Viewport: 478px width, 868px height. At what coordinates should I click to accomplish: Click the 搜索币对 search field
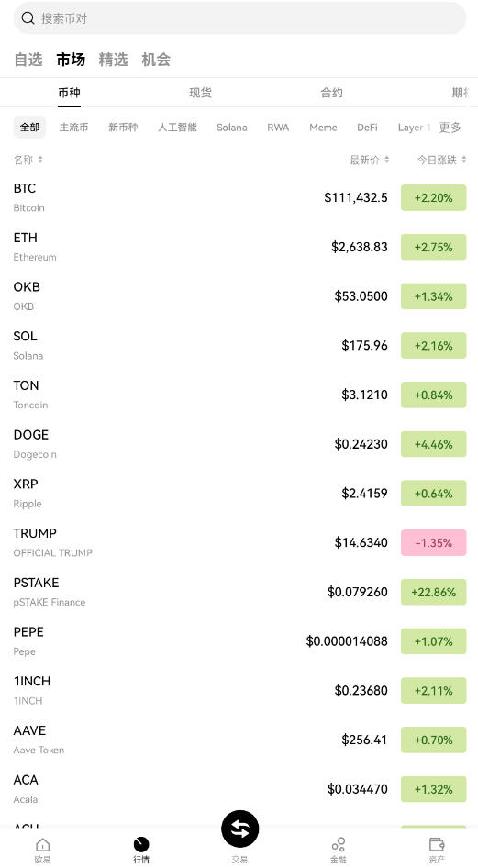click(x=239, y=18)
